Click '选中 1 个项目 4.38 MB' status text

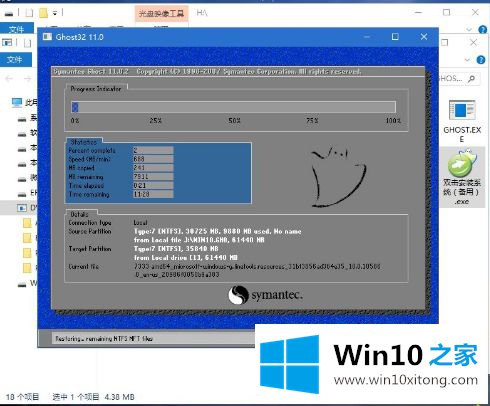(x=93, y=397)
